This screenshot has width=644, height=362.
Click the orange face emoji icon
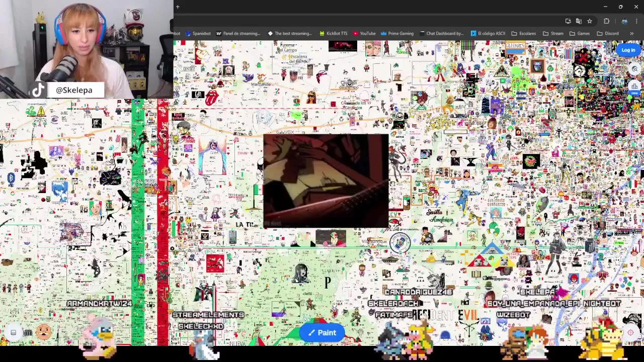tap(44, 332)
